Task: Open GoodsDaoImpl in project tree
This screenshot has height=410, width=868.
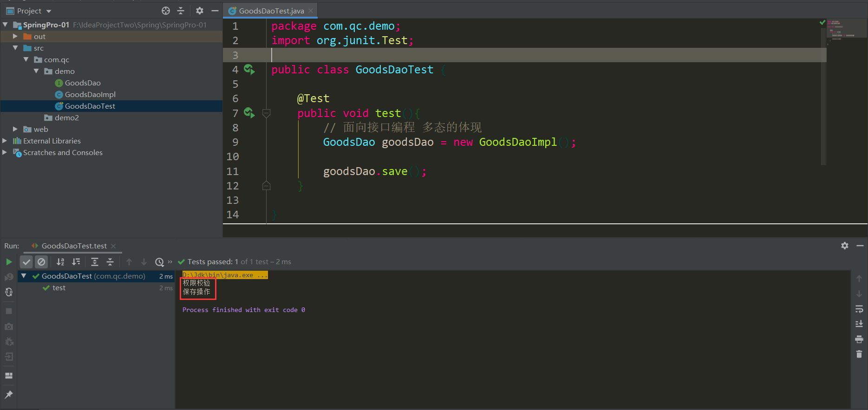Action: [x=90, y=94]
